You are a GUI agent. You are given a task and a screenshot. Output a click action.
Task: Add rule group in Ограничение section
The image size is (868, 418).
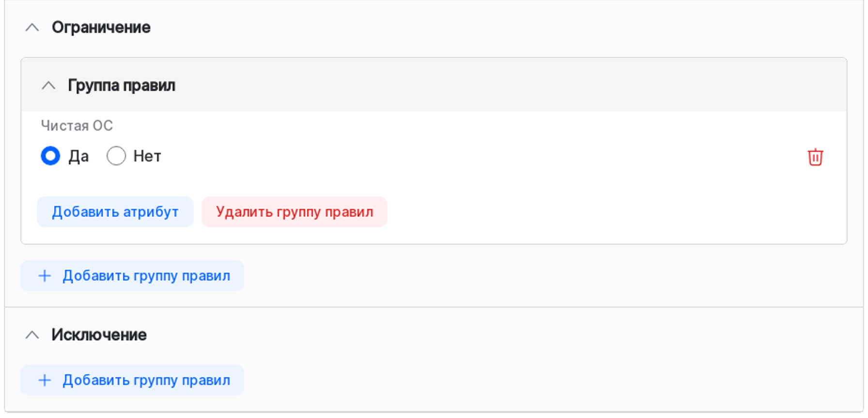146,276
